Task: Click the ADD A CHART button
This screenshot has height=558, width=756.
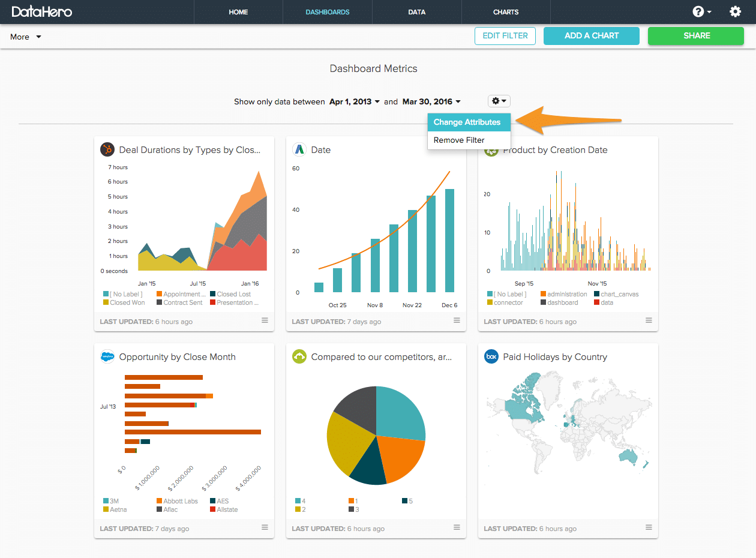Action: [592, 35]
